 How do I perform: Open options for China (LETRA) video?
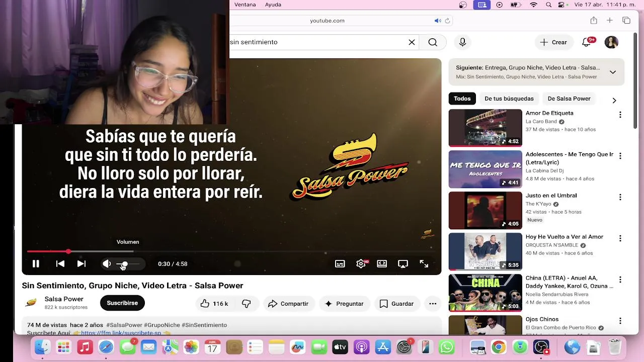(620, 280)
